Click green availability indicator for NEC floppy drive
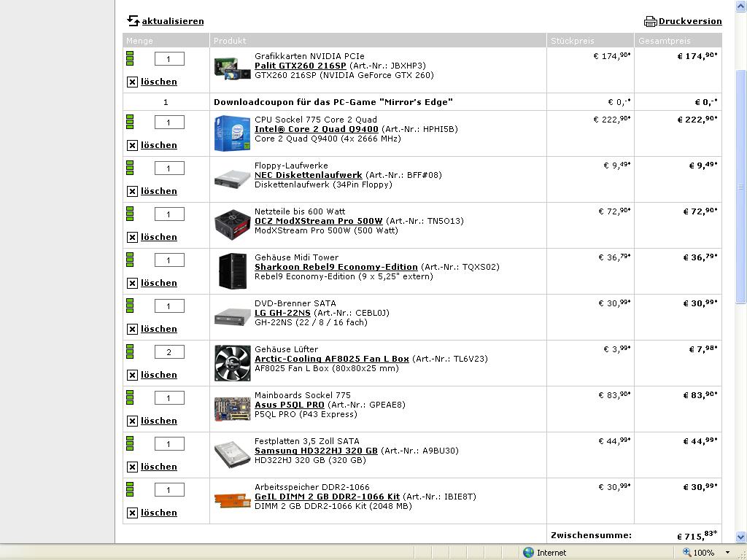This screenshot has width=747, height=560. pos(130,168)
